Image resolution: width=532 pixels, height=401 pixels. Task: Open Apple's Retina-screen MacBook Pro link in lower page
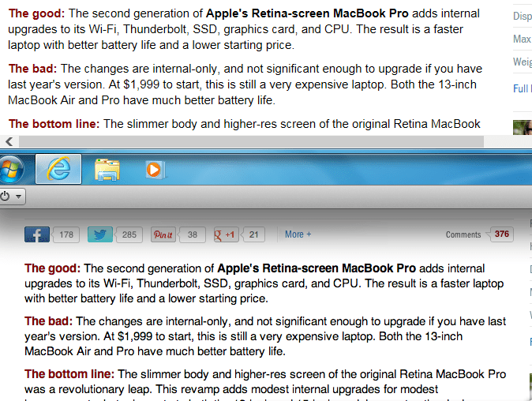tap(317, 268)
